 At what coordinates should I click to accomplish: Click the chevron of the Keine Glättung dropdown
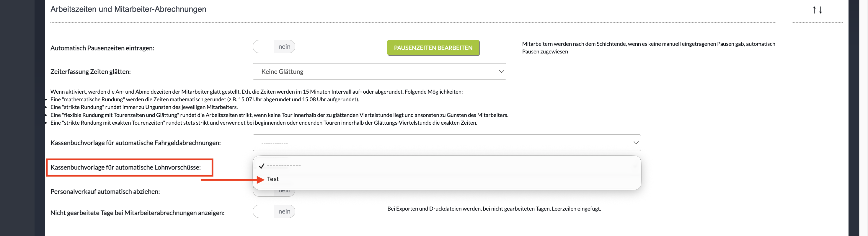501,71
